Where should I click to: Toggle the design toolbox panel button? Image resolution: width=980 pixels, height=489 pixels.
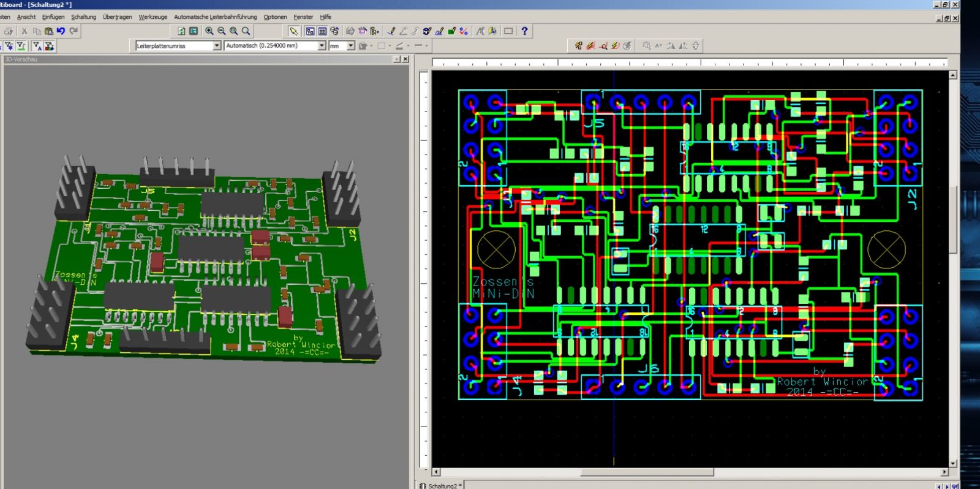point(310,31)
